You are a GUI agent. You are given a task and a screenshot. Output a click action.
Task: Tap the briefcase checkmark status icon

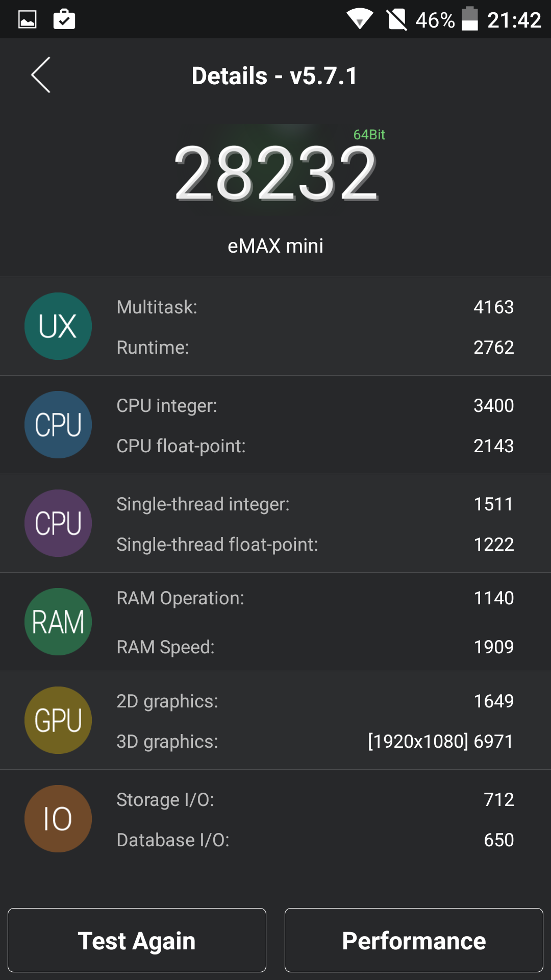click(64, 19)
